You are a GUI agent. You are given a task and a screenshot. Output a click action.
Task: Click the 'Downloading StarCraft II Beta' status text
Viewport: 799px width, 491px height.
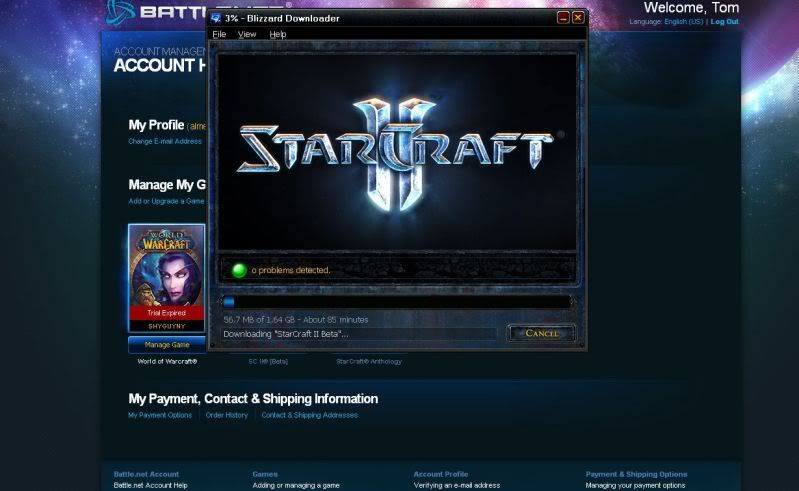coord(286,334)
